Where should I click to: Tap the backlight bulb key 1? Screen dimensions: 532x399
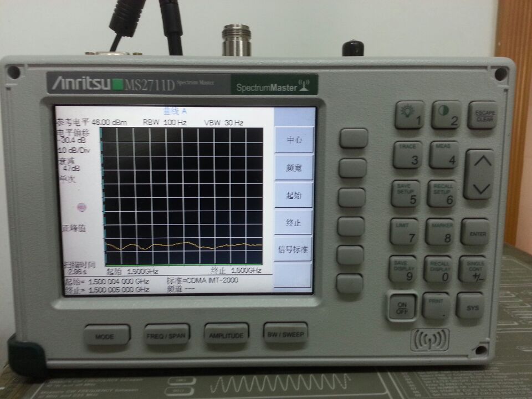click(x=410, y=115)
